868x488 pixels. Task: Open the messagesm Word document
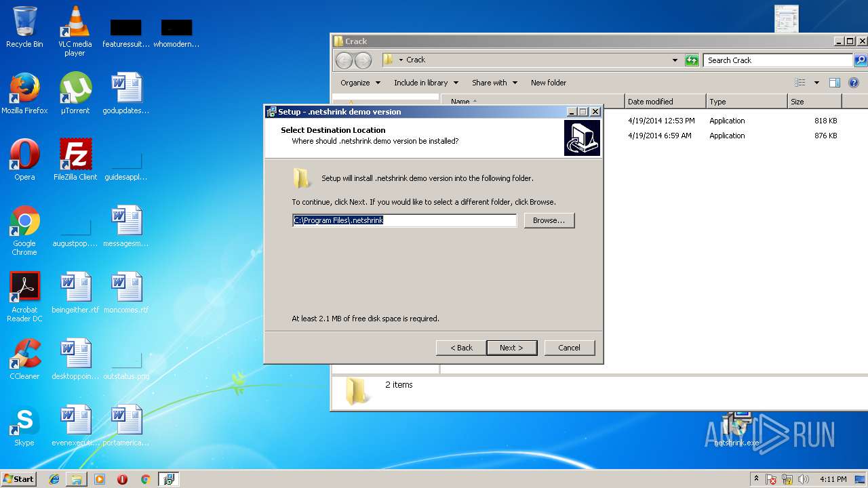[x=126, y=226]
